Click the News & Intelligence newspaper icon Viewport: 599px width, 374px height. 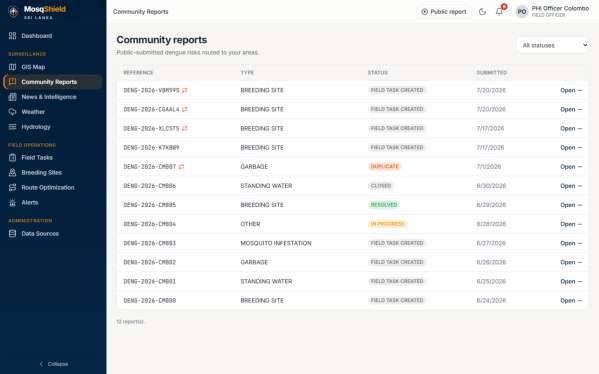(13, 97)
